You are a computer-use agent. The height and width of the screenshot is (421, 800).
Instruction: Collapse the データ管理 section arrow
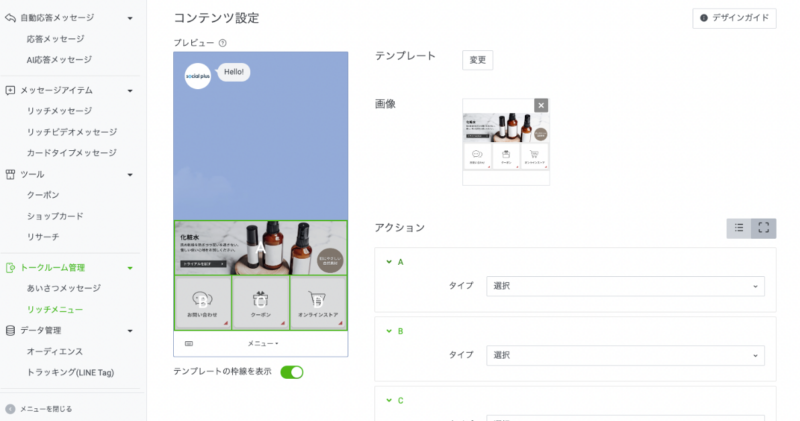click(x=130, y=331)
